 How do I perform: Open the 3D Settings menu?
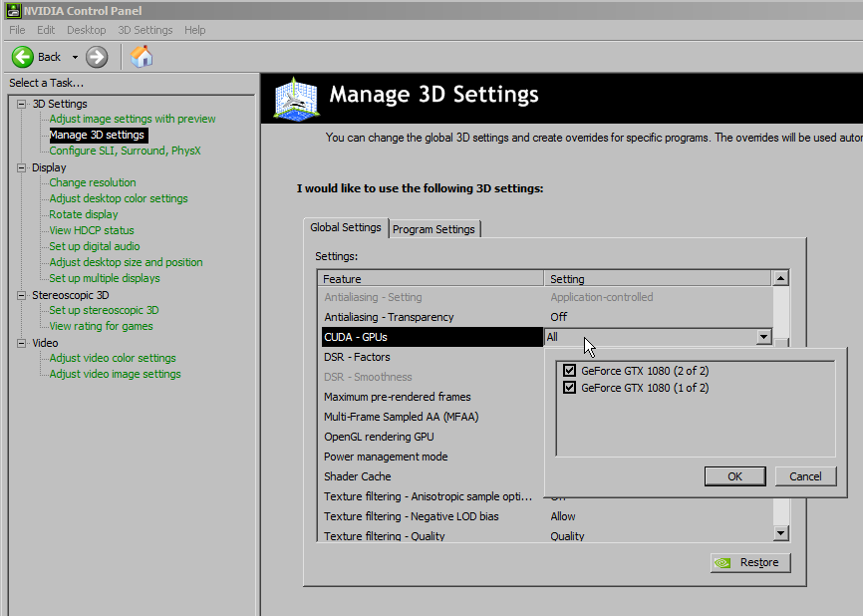(x=144, y=30)
